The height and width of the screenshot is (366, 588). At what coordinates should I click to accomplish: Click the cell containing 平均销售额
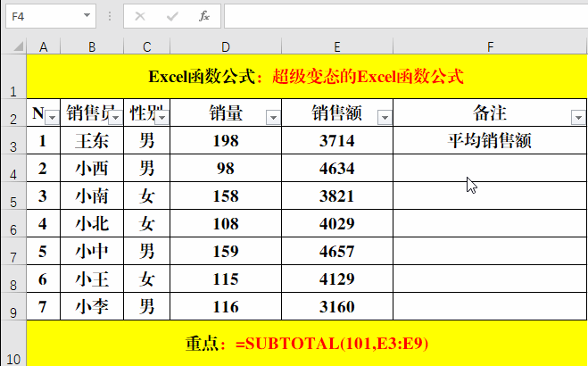[x=490, y=140]
